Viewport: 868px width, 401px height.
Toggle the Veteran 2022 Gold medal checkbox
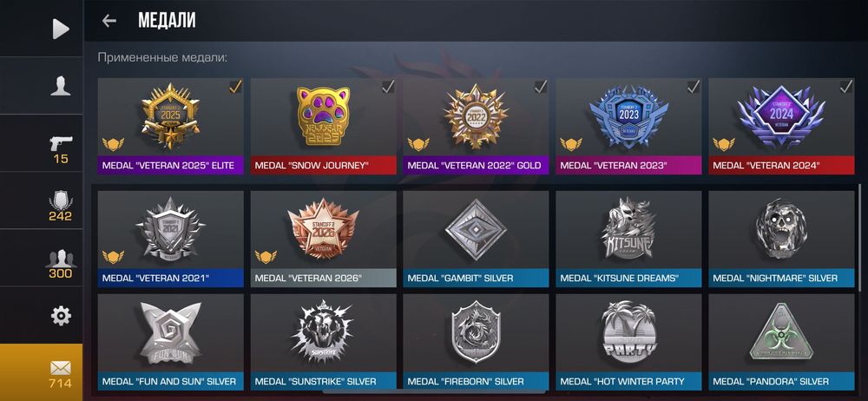click(x=540, y=87)
